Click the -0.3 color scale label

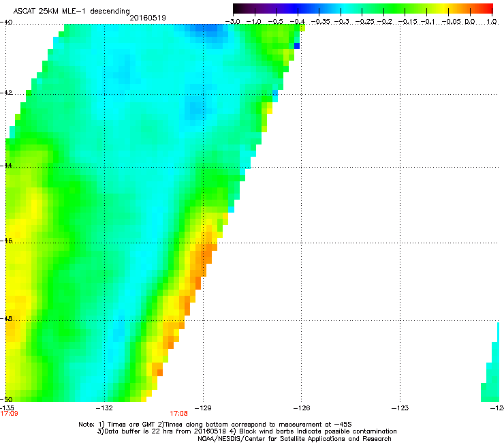(342, 22)
